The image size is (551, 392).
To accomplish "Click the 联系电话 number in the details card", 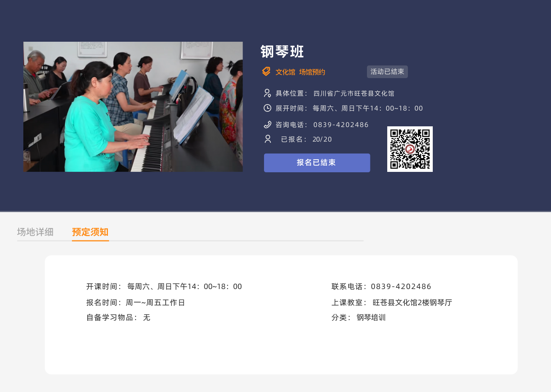I will pos(401,286).
